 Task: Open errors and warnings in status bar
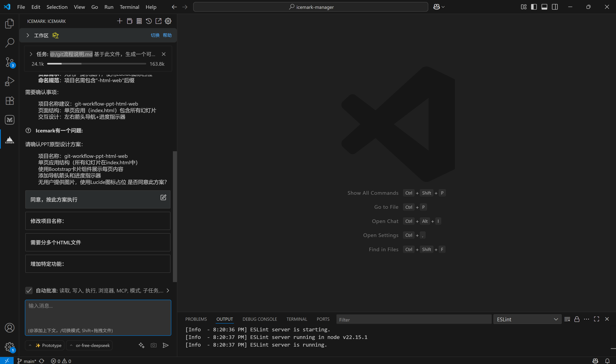(x=61, y=361)
